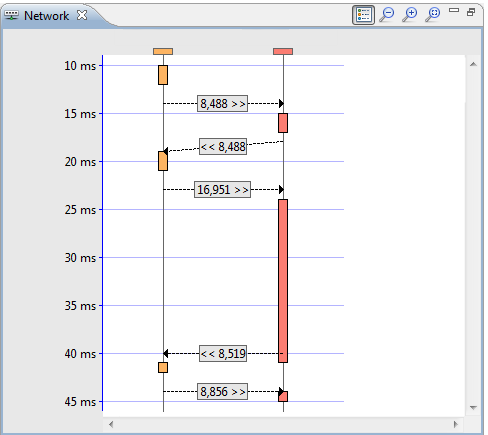Click the zoom to fit magnifier icon
The width and height of the screenshot is (488, 435).
point(433,15)
